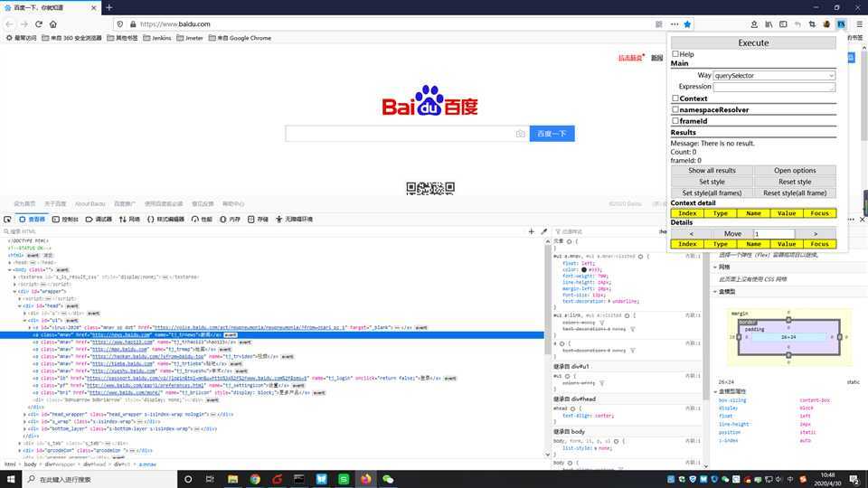868x488 pixels.
Task: Reload the Baidu page
Action: (39, 24)
